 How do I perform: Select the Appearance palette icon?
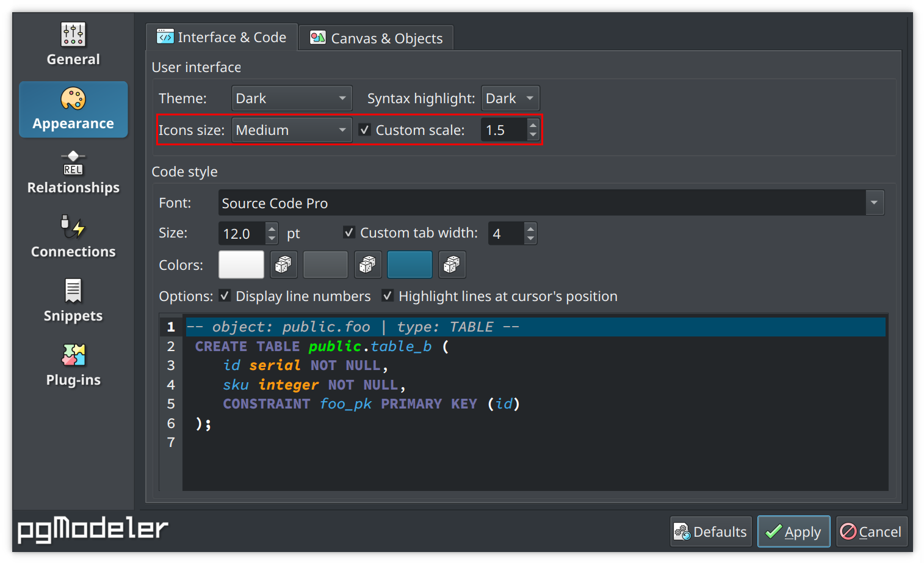(x=73, y=98)
